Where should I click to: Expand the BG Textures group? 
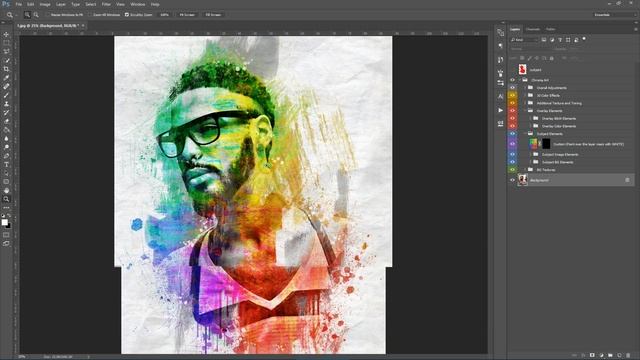point(525,169)
